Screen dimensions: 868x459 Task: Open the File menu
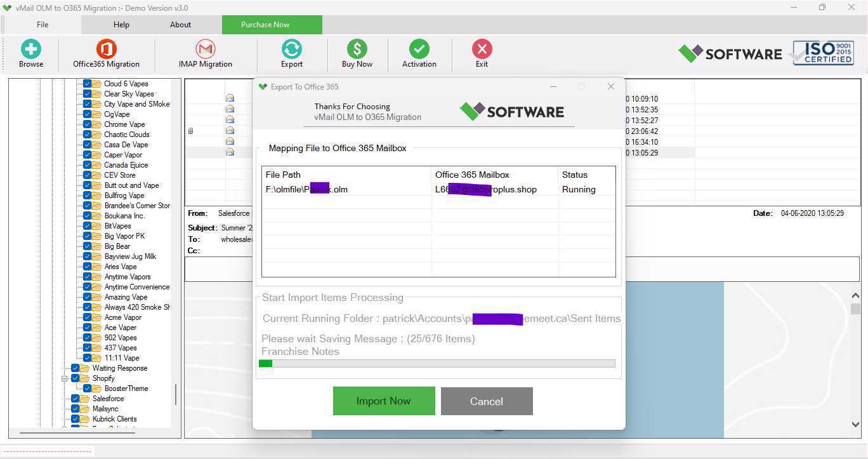click(x=43, y=25)
